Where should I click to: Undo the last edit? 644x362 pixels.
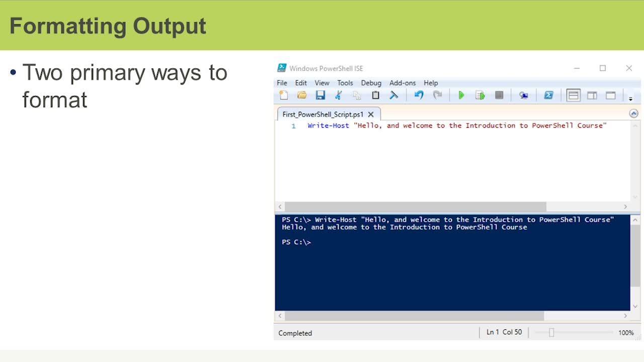tap(419, 96)
